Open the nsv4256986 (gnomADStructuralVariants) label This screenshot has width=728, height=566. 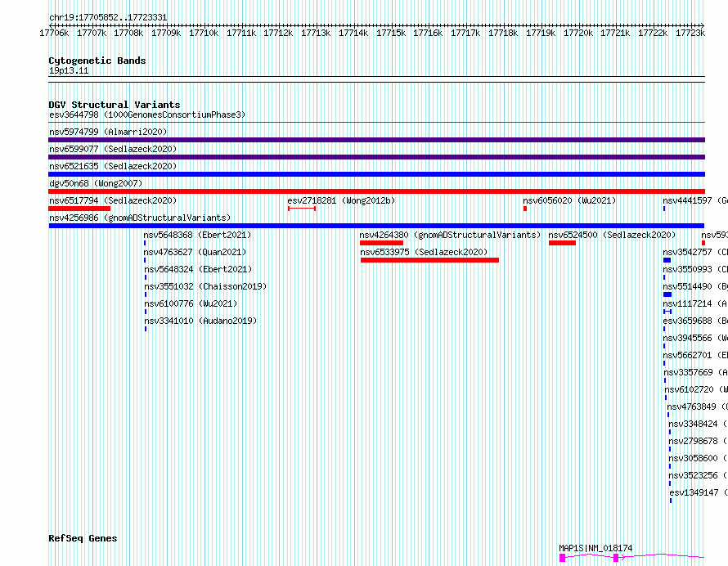click(x=140, y=218)
